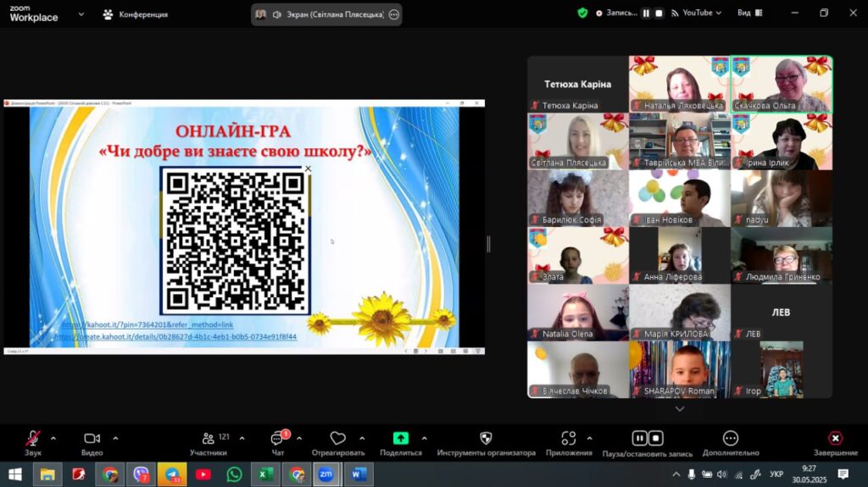Viewport: 868px width, 487px height.
Task: Select Скачкова Ольга video tile
Action: (782, 84)
